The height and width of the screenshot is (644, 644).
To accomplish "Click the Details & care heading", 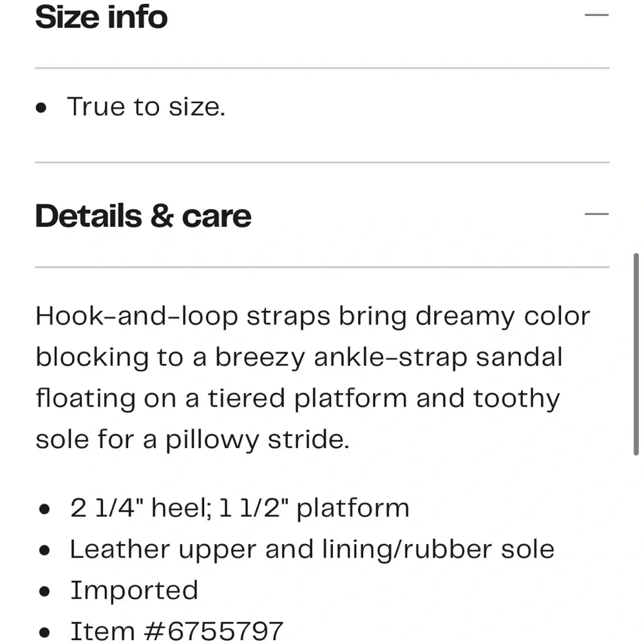I will pyautogui.click(x=143, y=216).
